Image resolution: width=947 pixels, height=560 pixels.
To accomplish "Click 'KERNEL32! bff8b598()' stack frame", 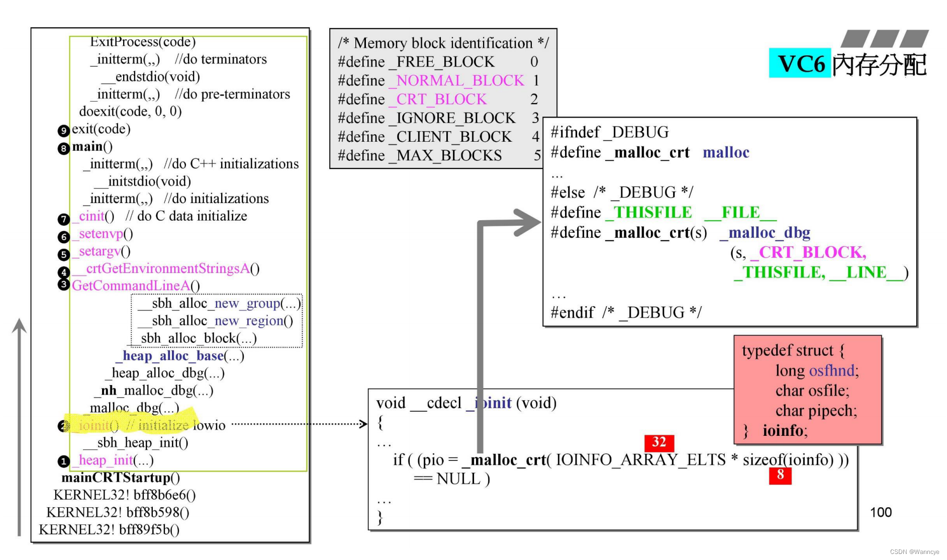I will [118, 512].
